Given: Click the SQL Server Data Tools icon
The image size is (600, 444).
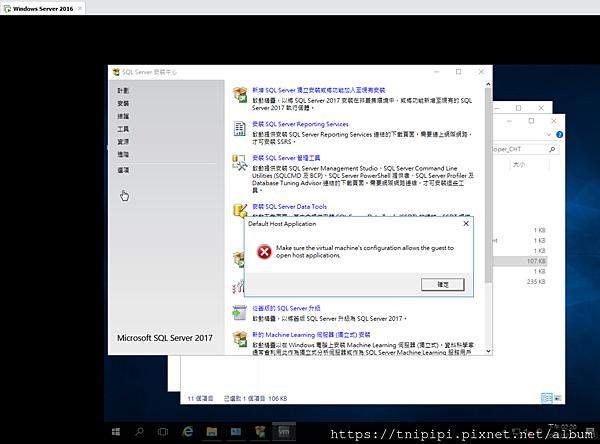Looking at the screenshot, I should click(240, 210).
